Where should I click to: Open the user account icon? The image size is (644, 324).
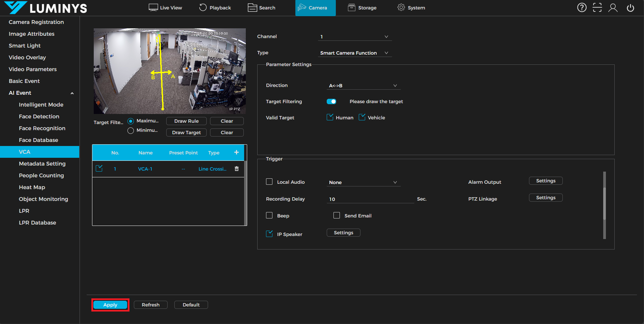coord(613,7)
